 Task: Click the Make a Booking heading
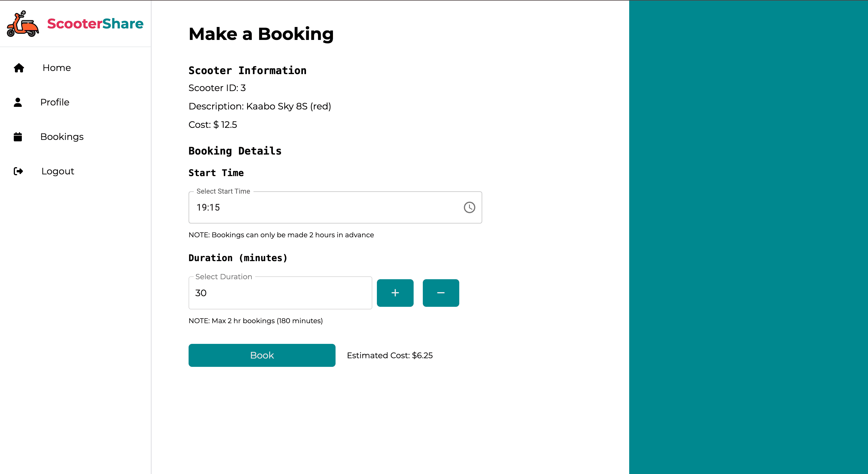click(261, 34)
